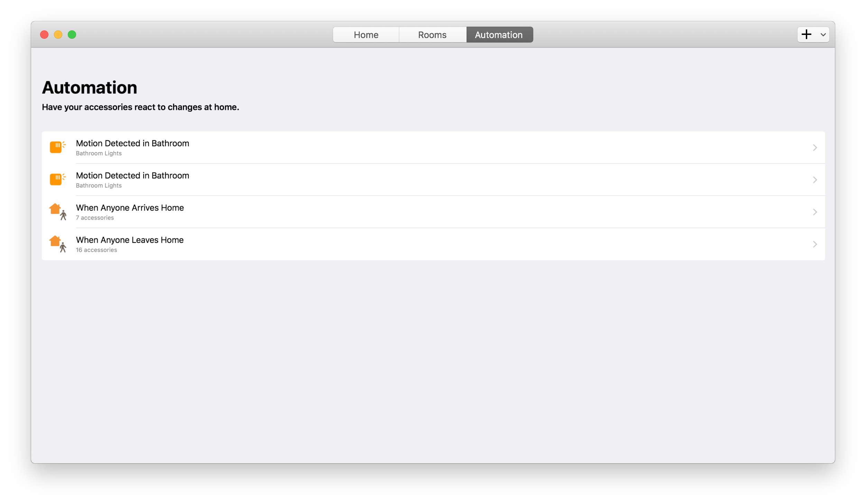866x504 pixels.
Task: Click the green zoom button in the window corner
Action: tap(72, 35)
